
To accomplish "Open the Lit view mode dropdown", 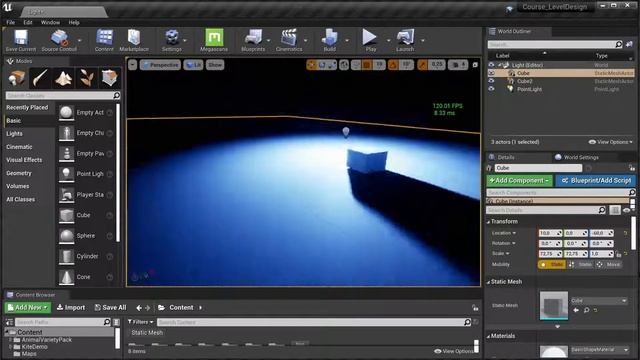I will (x=193, y=65).
